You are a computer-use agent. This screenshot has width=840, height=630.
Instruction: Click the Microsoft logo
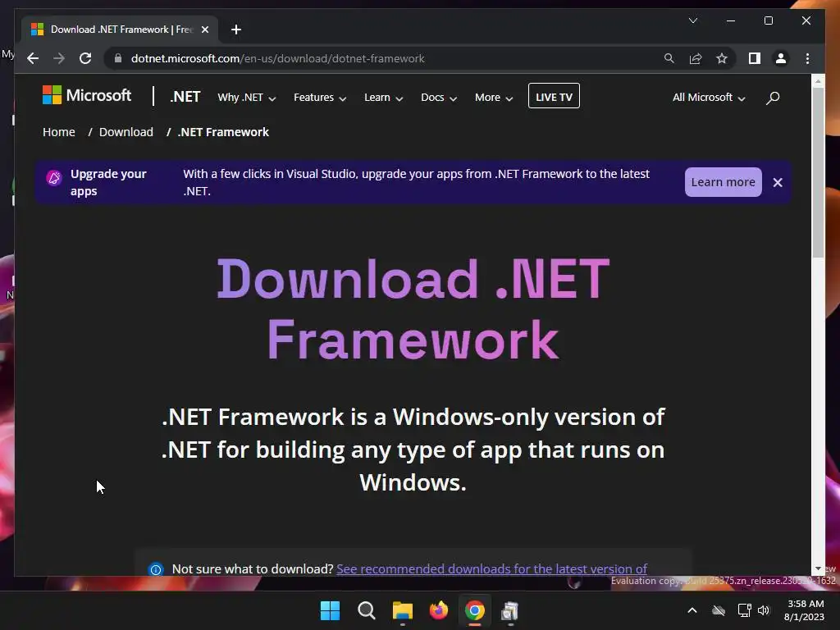pyautogui.click(x=87, y=95)
